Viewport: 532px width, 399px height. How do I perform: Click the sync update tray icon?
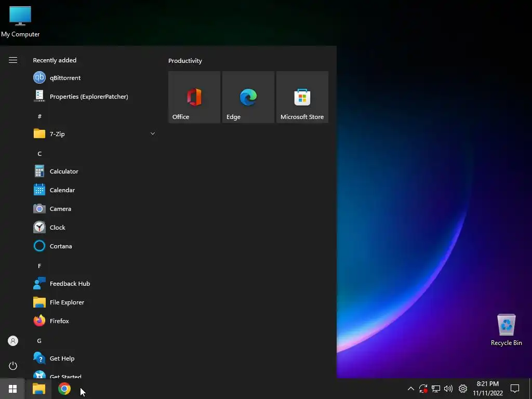[x=423, y=389]
